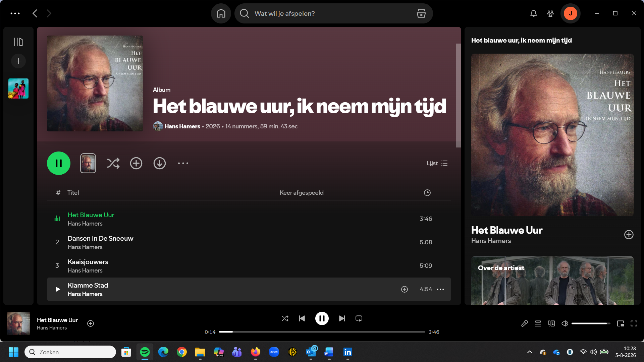Open the colorful playlist thumbnail in sidebar
Screen dimensions: 644x362
click(x=18, y=88)
